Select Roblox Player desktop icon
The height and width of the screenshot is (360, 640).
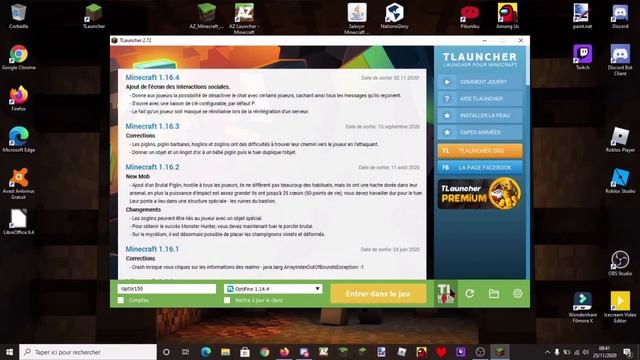(620, 140)
